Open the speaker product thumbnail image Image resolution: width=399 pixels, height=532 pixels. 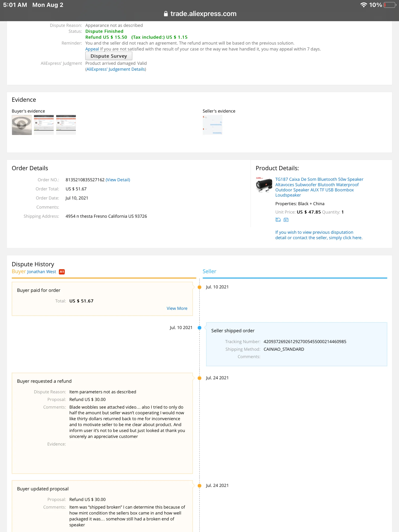coord(264,184)
